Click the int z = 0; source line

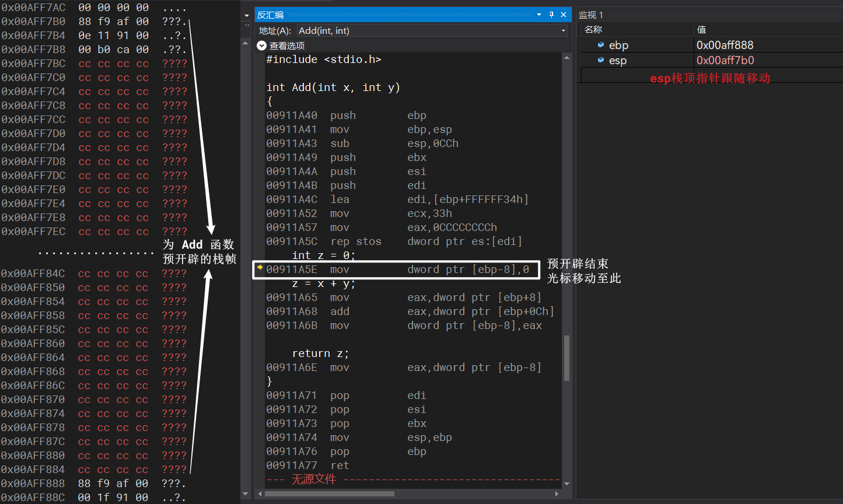click(x=324, y=256)
